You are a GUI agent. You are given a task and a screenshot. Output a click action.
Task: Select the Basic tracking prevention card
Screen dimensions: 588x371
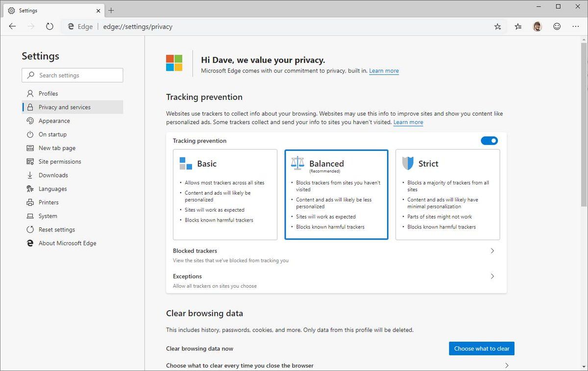225,195
